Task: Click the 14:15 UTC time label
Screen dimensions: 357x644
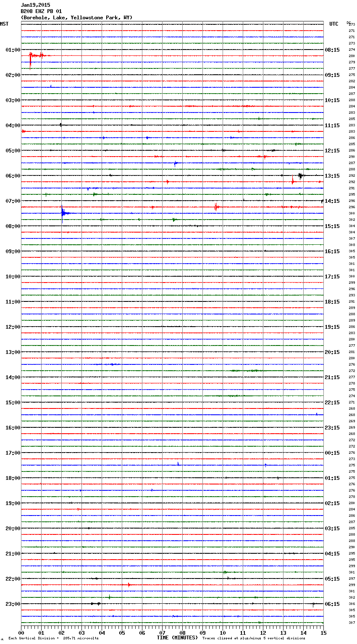Action: pyautogui.click(x=332, y=201)
